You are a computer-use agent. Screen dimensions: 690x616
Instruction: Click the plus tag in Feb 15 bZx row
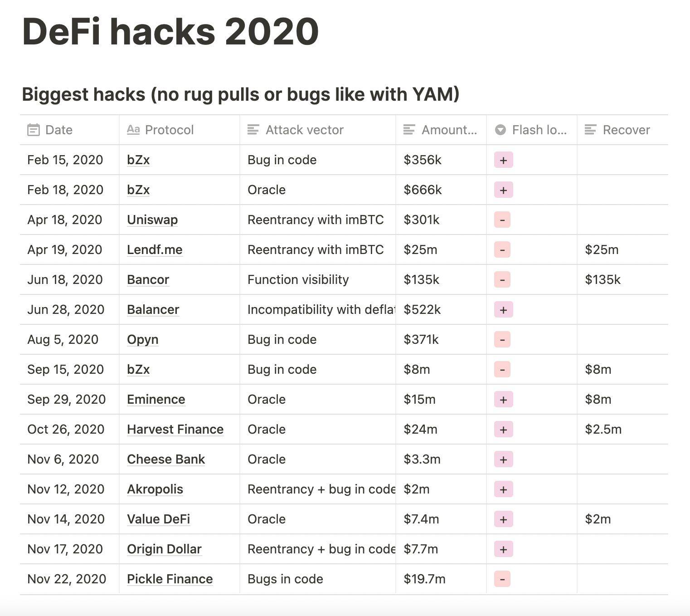(x=503, y=160)
